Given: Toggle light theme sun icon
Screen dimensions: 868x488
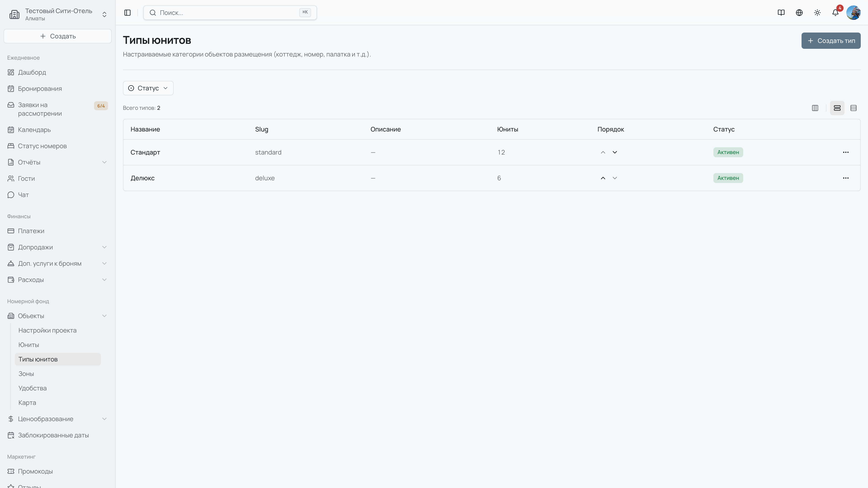Looking at the screenshot, I should 817,12.
